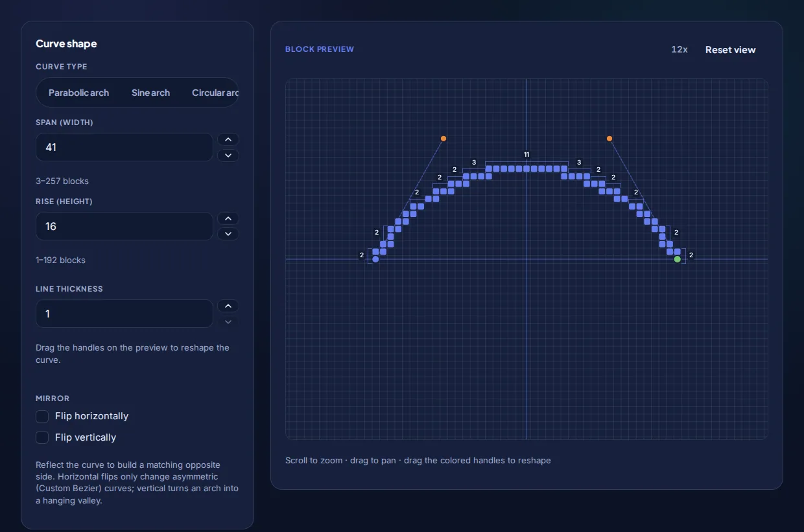The width and height of the screenshot is (804, 532).
Task: Reset the block preview view
Action: pyautogui.click(x=731, y=50)
